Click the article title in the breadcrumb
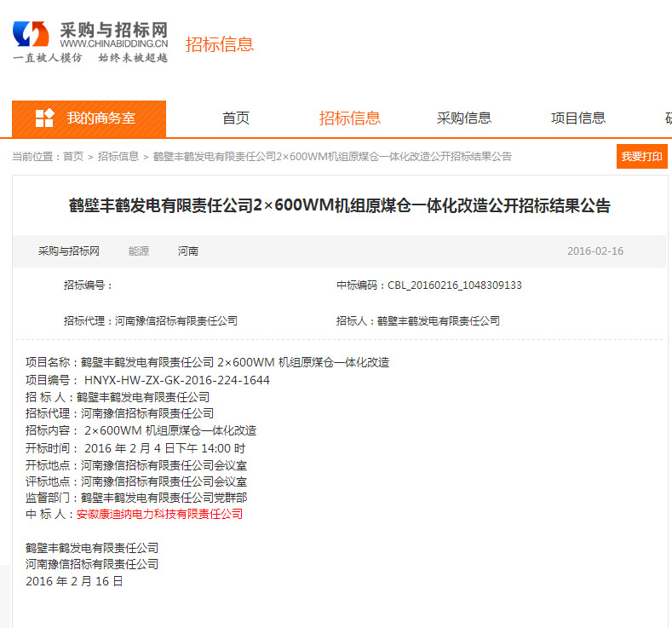Screen dimensions: 672x628 point(332,157)
